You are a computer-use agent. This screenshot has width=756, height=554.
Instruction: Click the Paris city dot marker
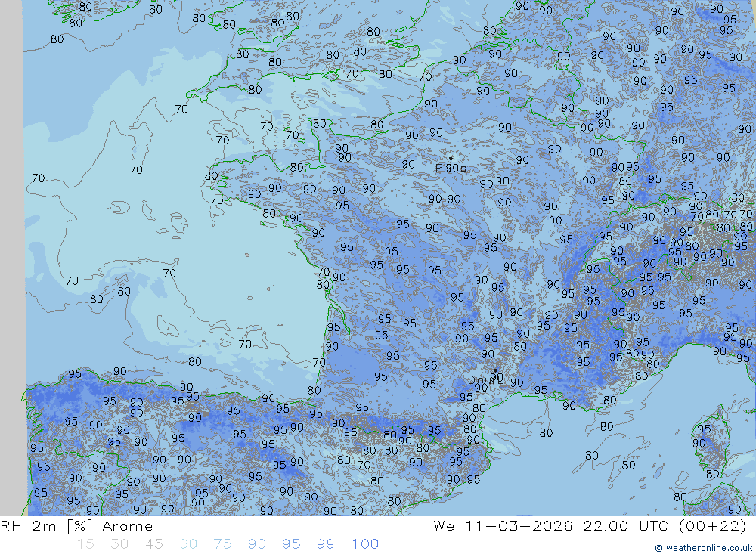(451, 158)
